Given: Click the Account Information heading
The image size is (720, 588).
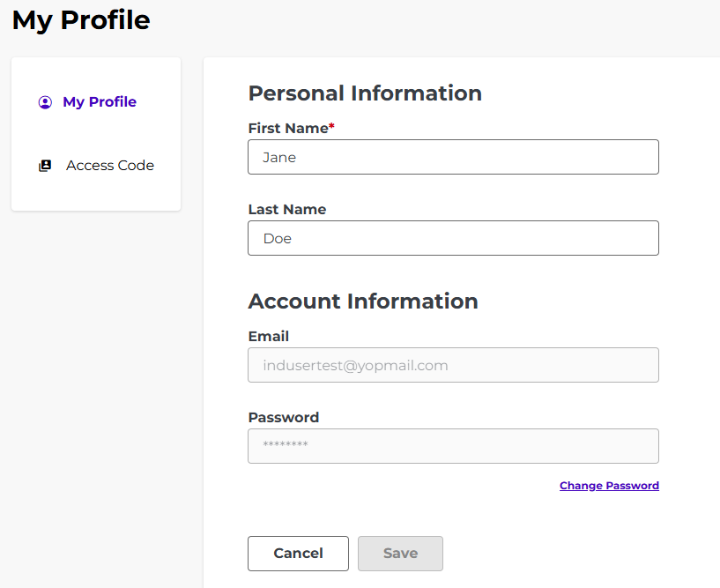Looking at the screenshot, I should (363, 301).
